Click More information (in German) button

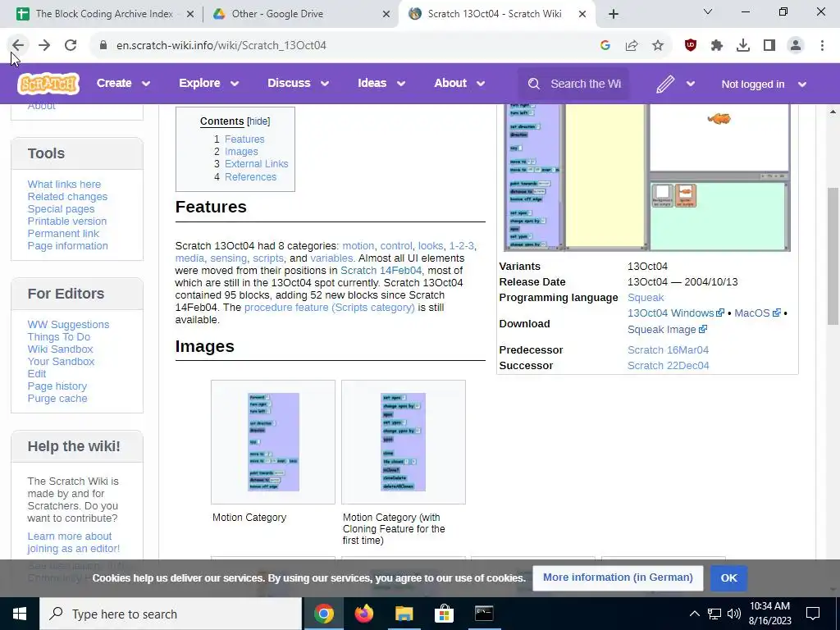click(618, 577)
